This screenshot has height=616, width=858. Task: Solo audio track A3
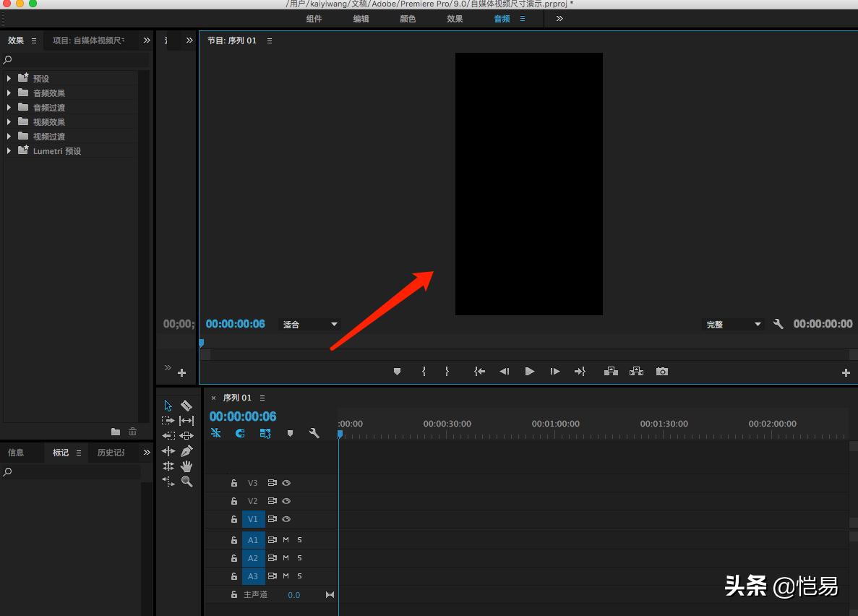click(299, 576)
